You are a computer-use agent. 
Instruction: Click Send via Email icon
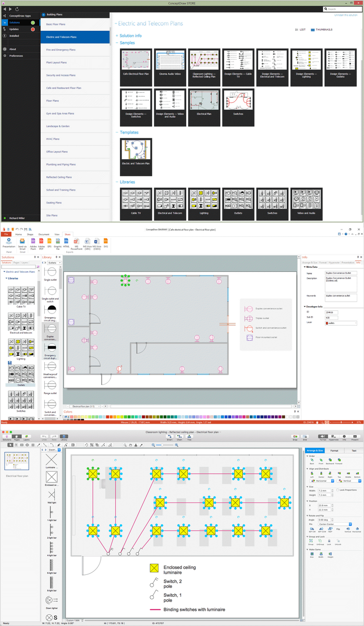click(x=22, y=243)
